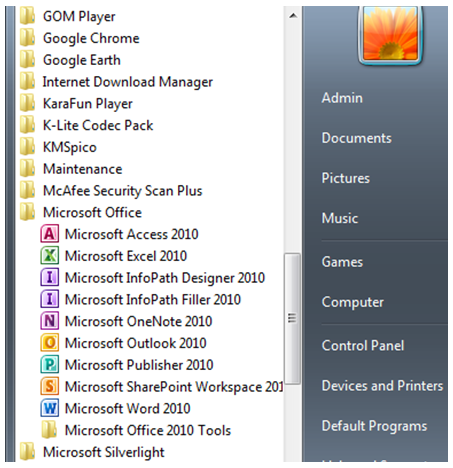This screenshot has height=468, width=453.
Task: Click the KaraFun Player folder icon
Action: [x=27, y=103]
